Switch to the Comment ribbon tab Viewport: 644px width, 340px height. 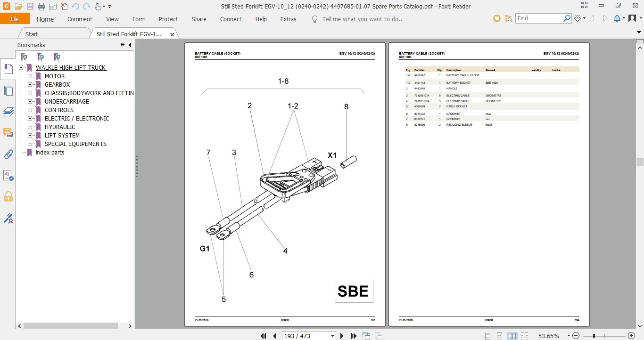80,19
